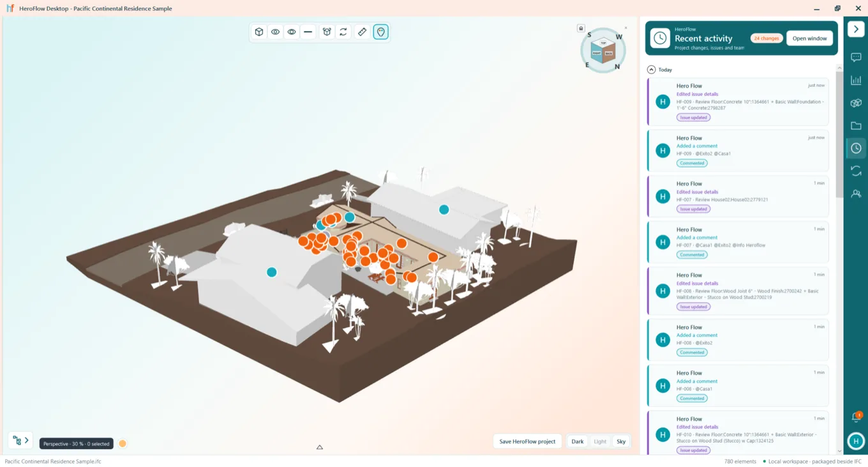The image size is (868, 467).
Task: Switch the viewport theme to Light
Action: [x=600, y=441]
